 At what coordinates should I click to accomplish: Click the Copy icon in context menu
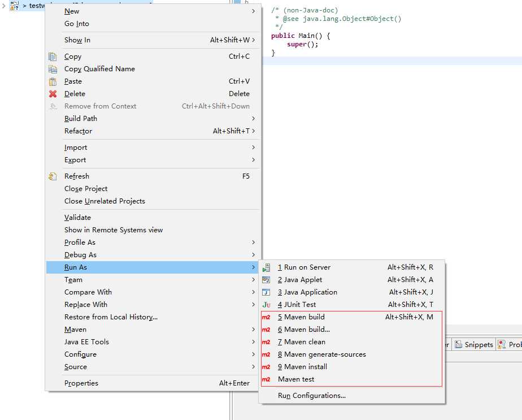click(x=53, y=57)
